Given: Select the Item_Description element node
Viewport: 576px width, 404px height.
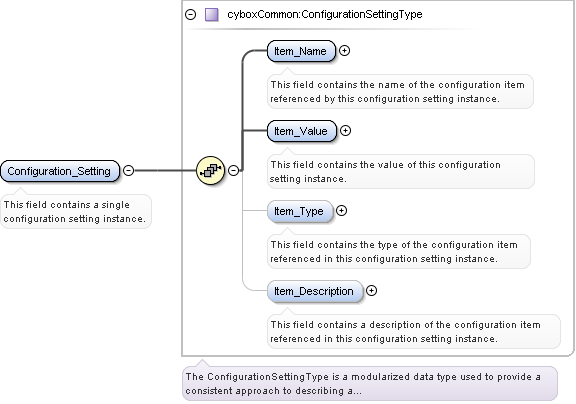Looking at the screenshot, I should coord(315,291).
